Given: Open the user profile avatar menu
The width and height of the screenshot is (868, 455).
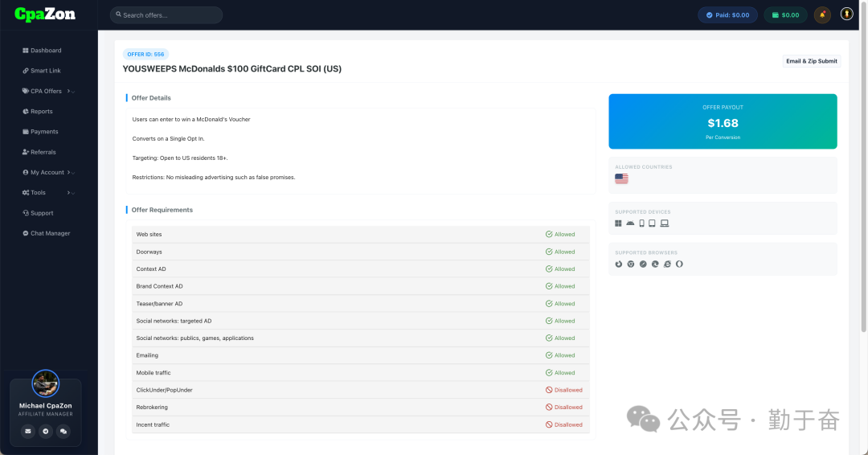Looking at the screenshot, I should pos(846,14).
